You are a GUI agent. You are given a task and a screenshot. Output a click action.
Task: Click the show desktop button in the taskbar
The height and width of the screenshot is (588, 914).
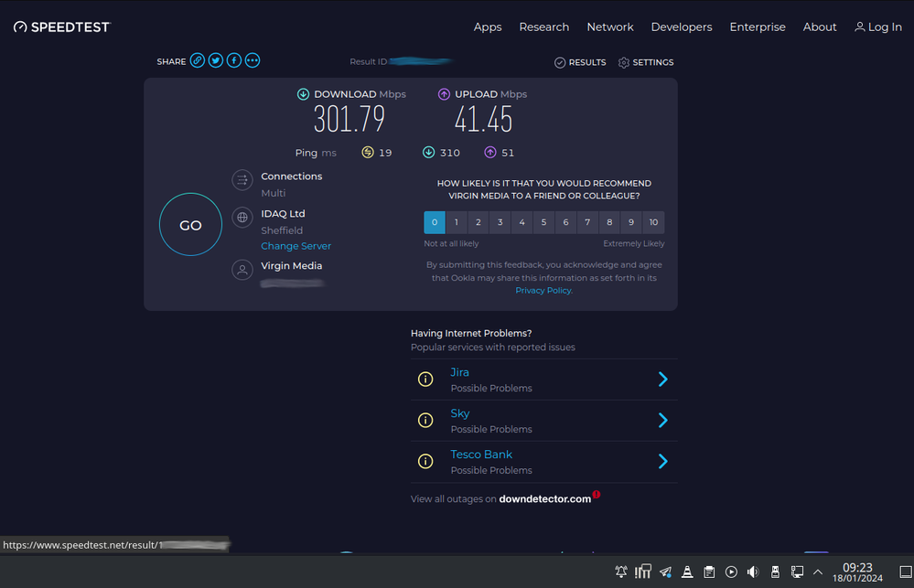coord(906,572)
